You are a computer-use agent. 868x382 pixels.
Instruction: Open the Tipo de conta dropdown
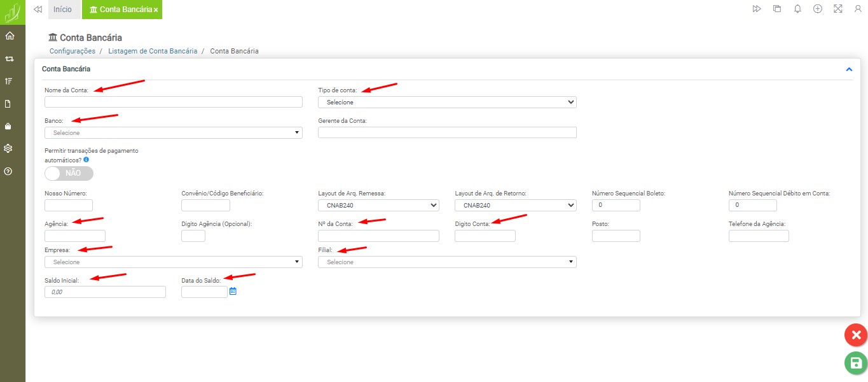pos(447,102)
